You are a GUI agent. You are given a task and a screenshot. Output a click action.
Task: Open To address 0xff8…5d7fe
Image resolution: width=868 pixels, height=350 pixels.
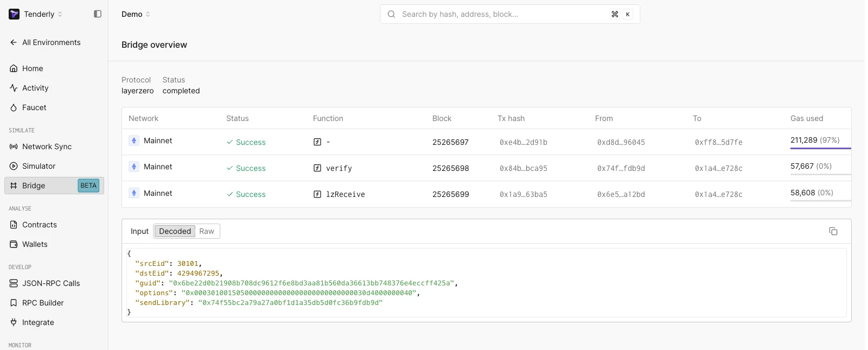[x=719, y=142]
